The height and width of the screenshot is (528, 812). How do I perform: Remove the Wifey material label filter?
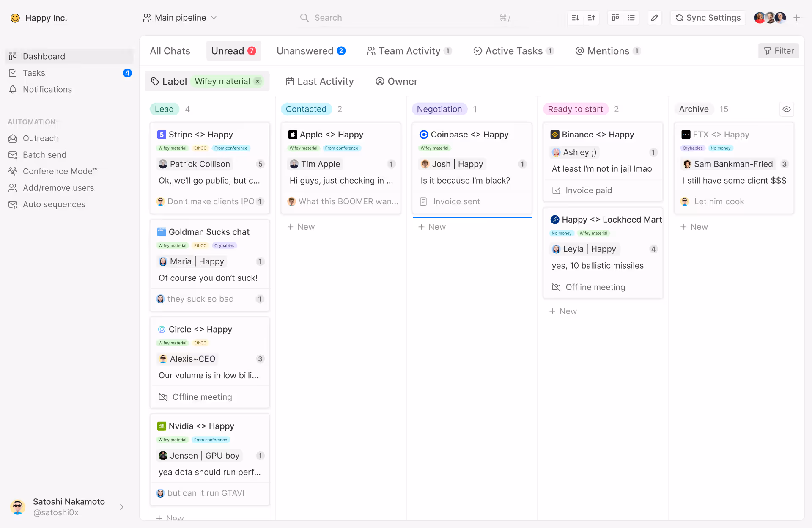coord(258,81)
